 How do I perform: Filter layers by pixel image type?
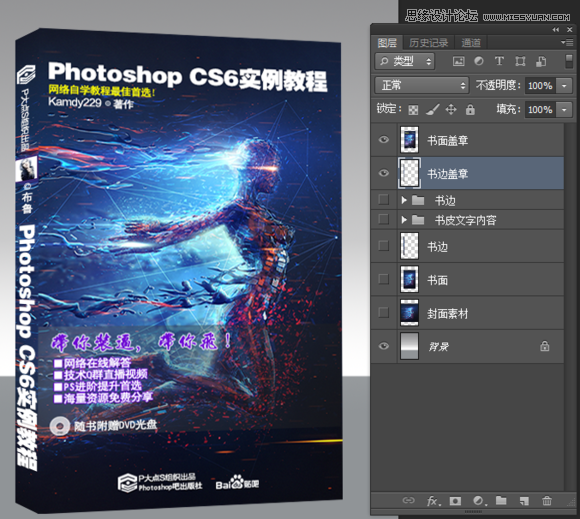tap(458, 61)
